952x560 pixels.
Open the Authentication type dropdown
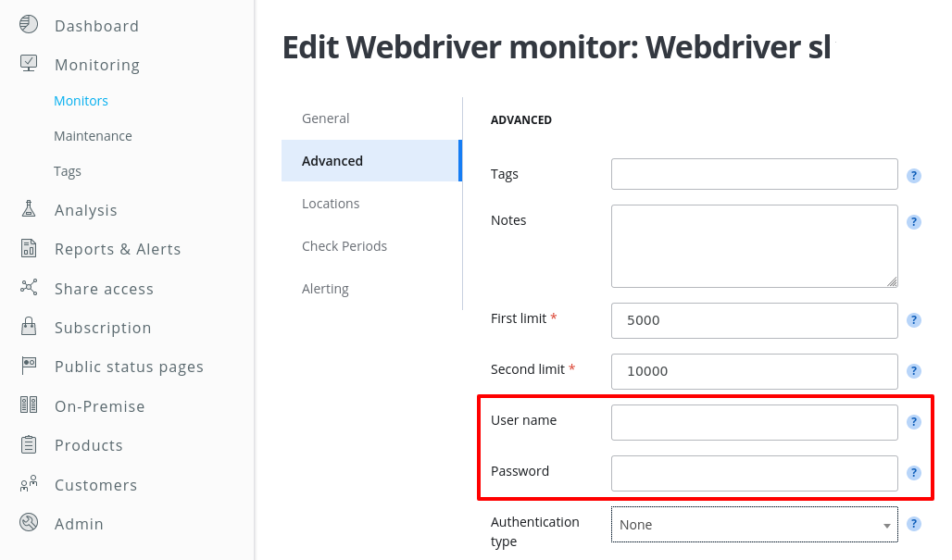click(754, 525)
